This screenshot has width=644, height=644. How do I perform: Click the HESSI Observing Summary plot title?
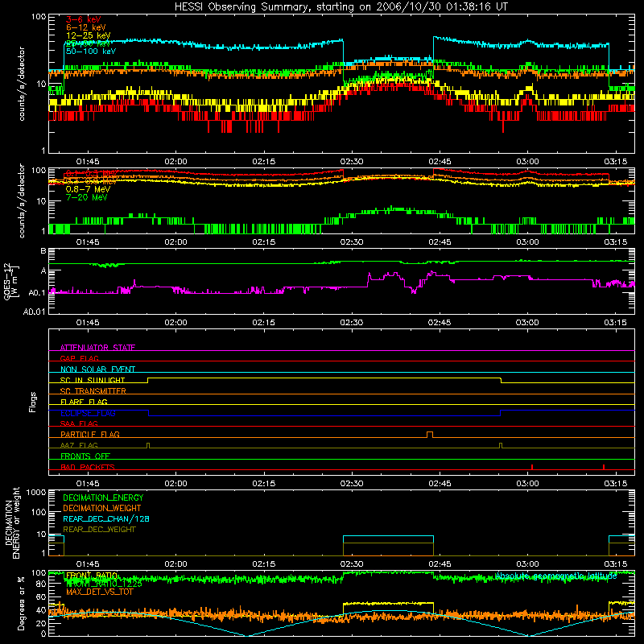[341, 7]
